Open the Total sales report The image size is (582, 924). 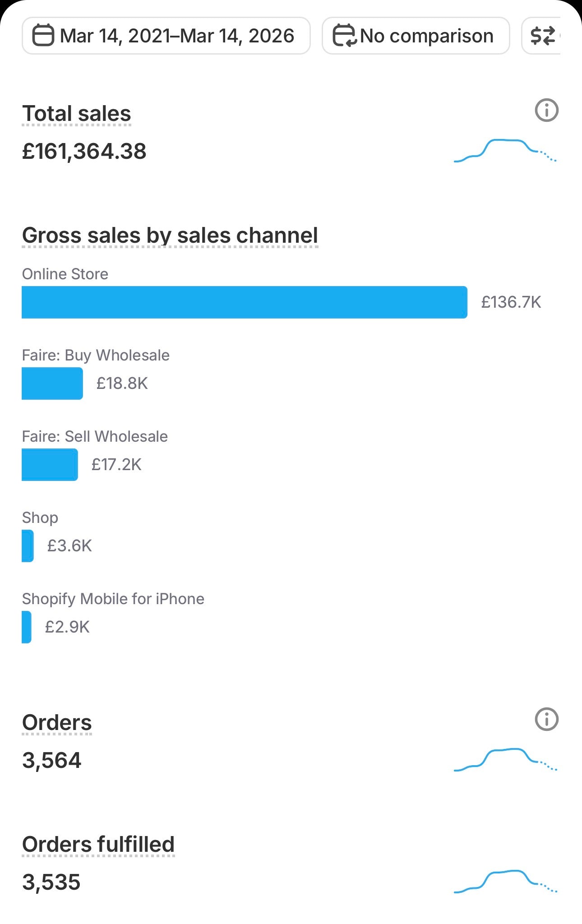coord(77,114)
